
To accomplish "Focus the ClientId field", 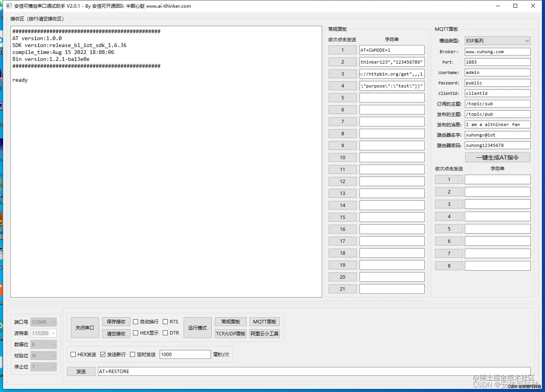I will tap(498, 93).
